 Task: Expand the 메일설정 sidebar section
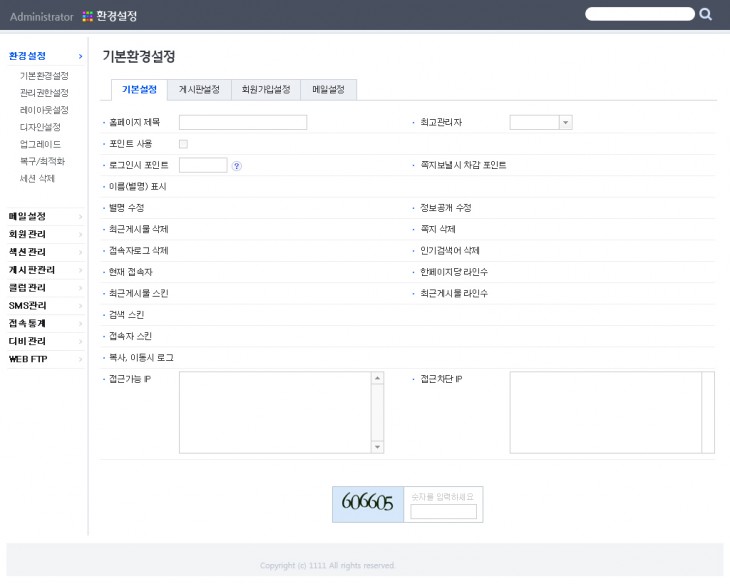45,217
